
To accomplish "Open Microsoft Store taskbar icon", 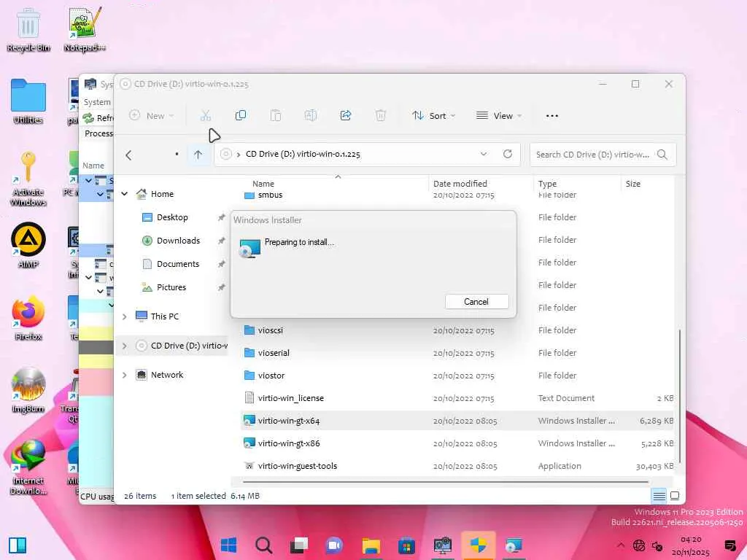I will click(x=406, y=545).
